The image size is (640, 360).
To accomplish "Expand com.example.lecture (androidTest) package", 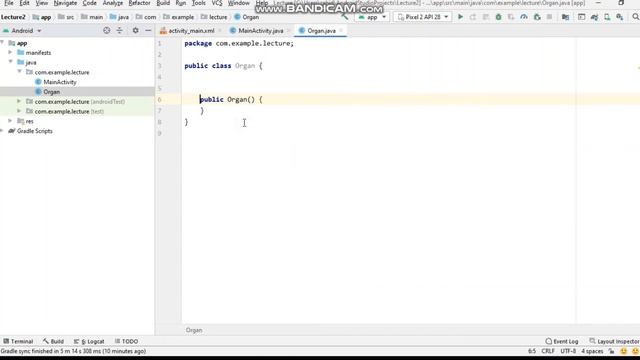I will (19, 101).
